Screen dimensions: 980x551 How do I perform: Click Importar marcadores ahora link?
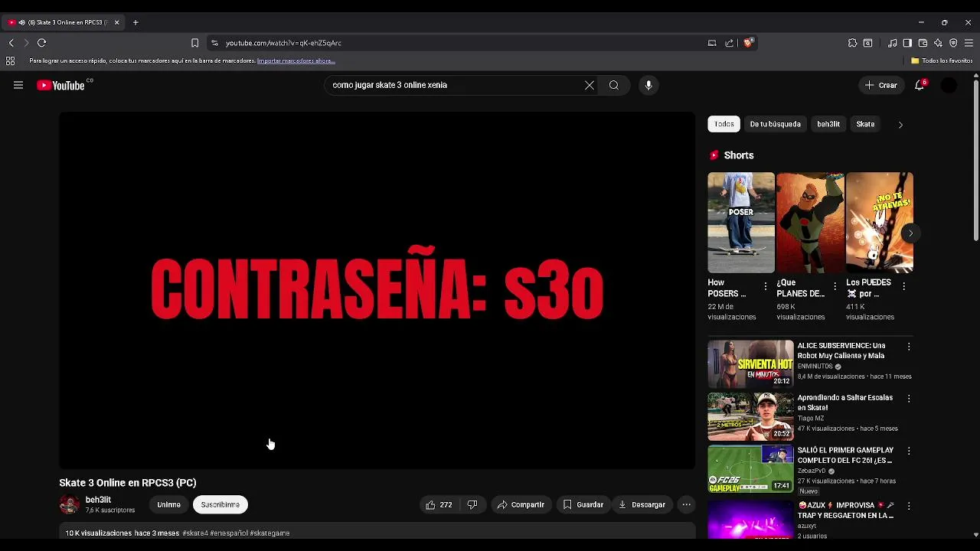point(295,60)
